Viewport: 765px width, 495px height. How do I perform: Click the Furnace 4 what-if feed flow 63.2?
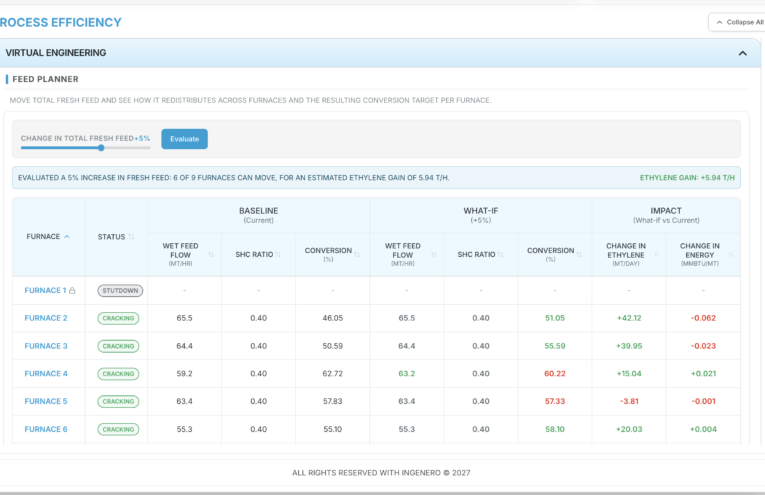(x=406, y=374)
